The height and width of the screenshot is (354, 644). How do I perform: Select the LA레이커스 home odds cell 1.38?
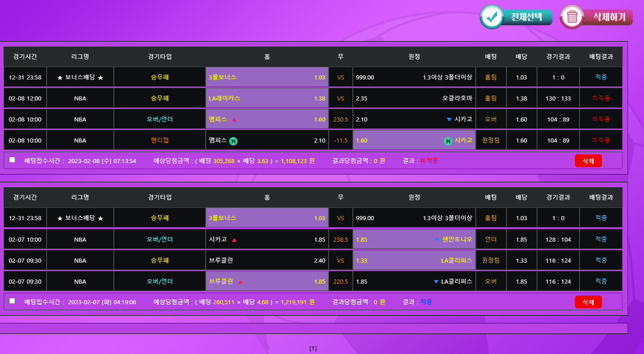tap(267, 98)
